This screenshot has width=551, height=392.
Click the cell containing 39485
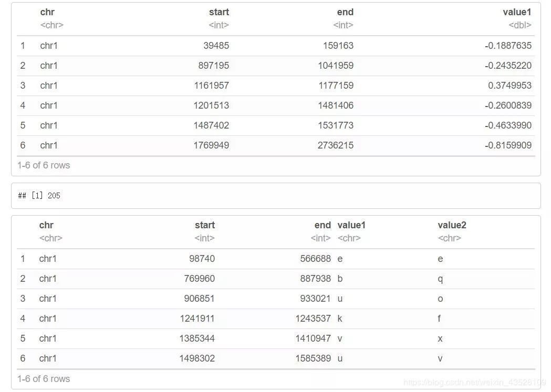point(216,46)
